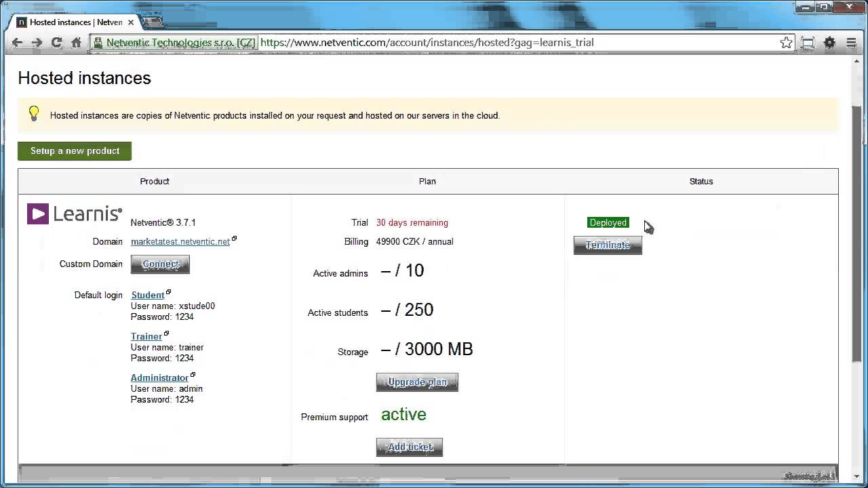Click the lightbulb info icon
Screen dimensions: 868x488
(x=34, y=115)
